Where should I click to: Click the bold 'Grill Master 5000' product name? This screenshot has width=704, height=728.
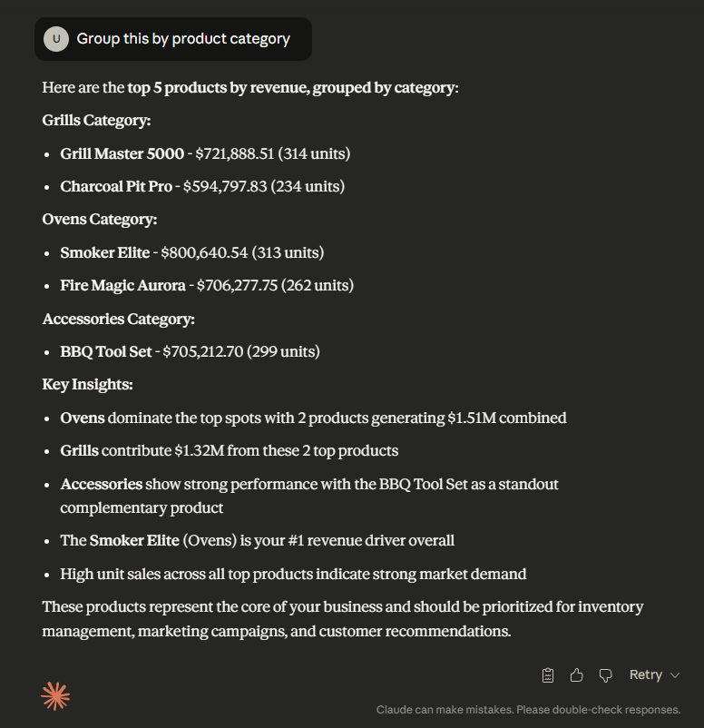coord(122,153)
